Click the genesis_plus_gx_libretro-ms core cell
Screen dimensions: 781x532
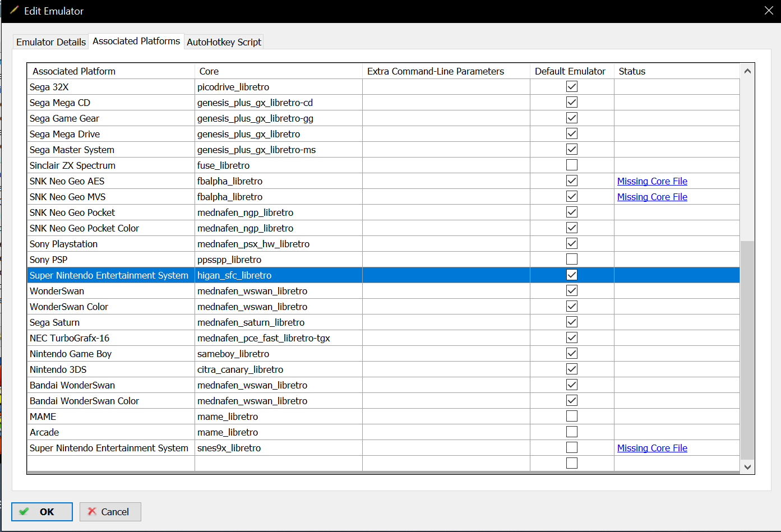click(279, 150)
